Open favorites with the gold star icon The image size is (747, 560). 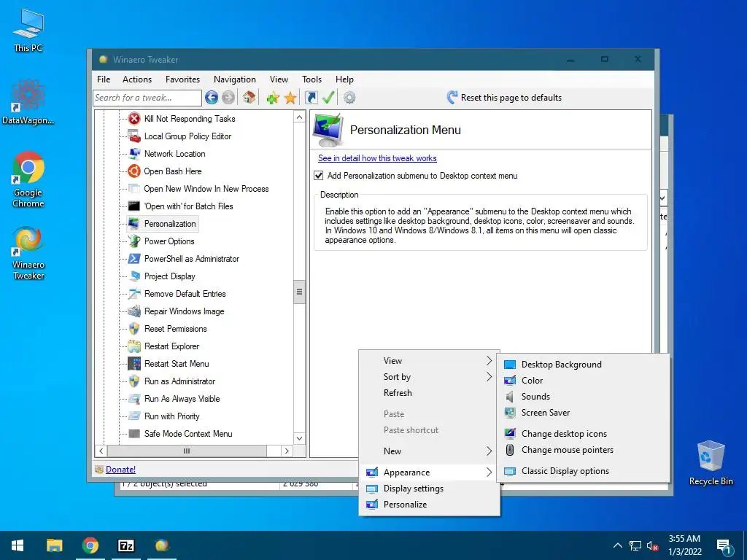pyautogui.click(x=290, y=98)
